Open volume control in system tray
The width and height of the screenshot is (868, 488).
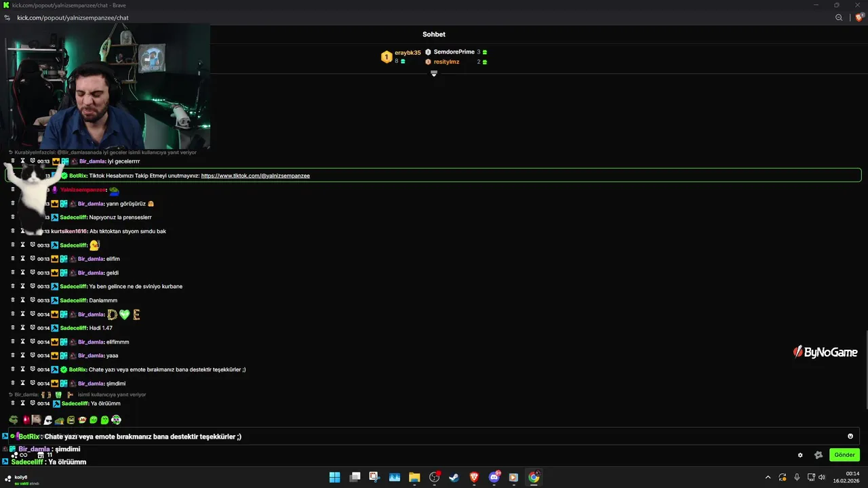click(x=822, y=477)
